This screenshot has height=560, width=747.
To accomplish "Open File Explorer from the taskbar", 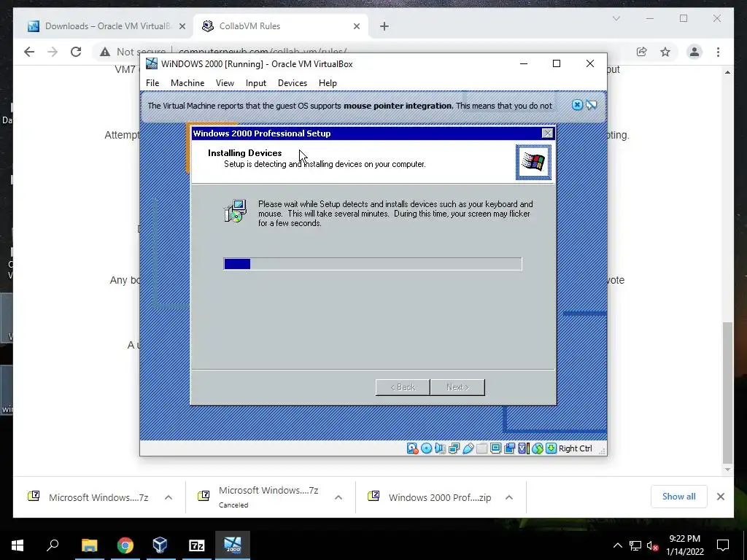I will [x=89, y=545].
